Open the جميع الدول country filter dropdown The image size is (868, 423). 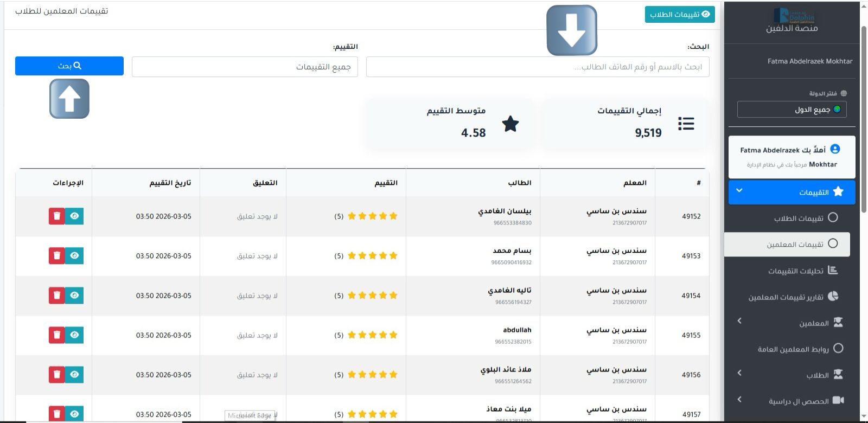click(792, 110)
